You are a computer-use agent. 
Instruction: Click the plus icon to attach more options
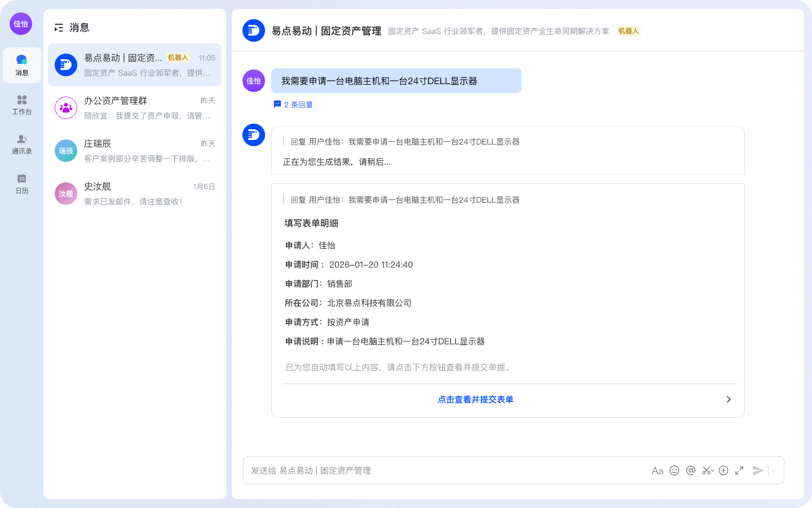(x=723, y=470)
